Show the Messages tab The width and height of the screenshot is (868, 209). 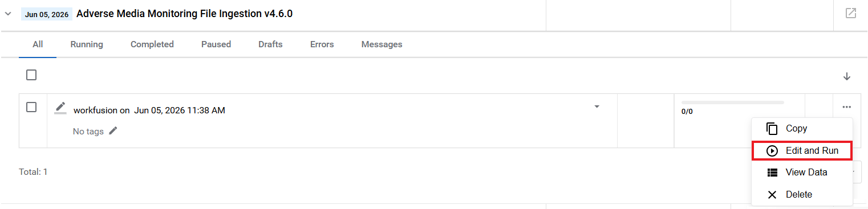tap(382, 44)
